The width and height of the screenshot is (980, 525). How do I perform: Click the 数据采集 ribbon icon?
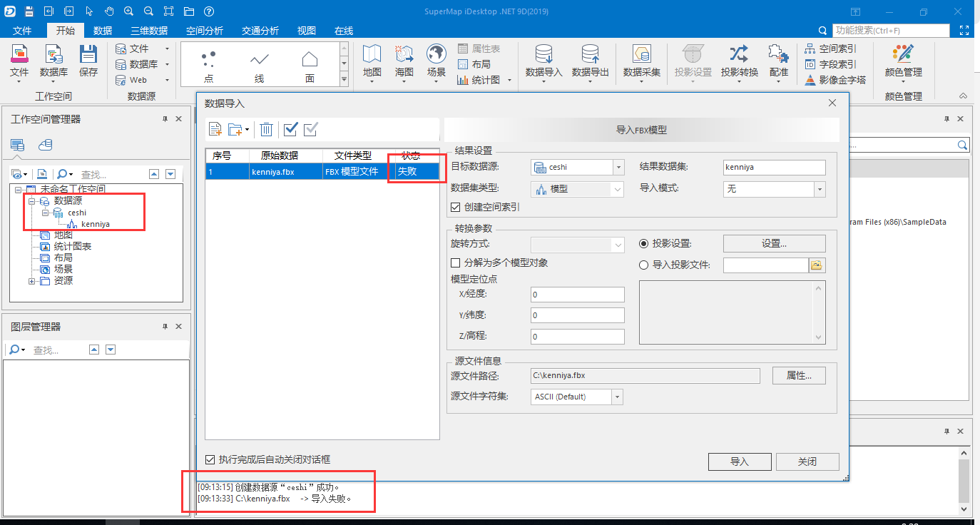click(641, 61)
